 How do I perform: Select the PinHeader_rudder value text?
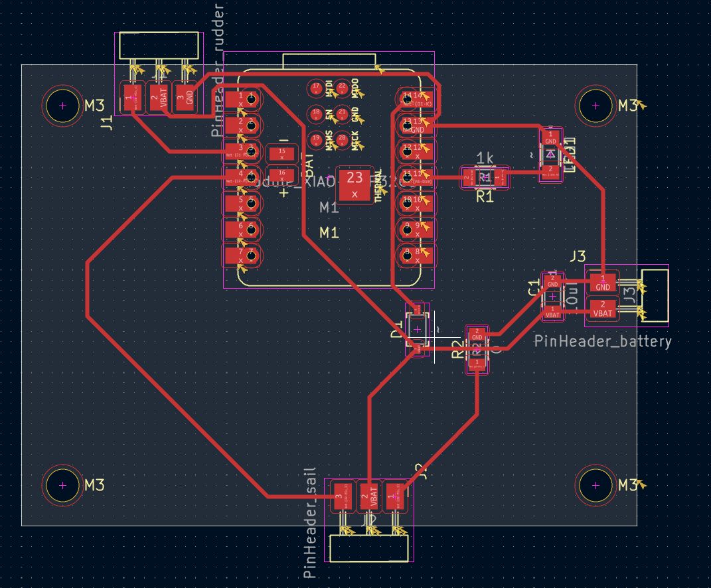click(x=218, y=70)
